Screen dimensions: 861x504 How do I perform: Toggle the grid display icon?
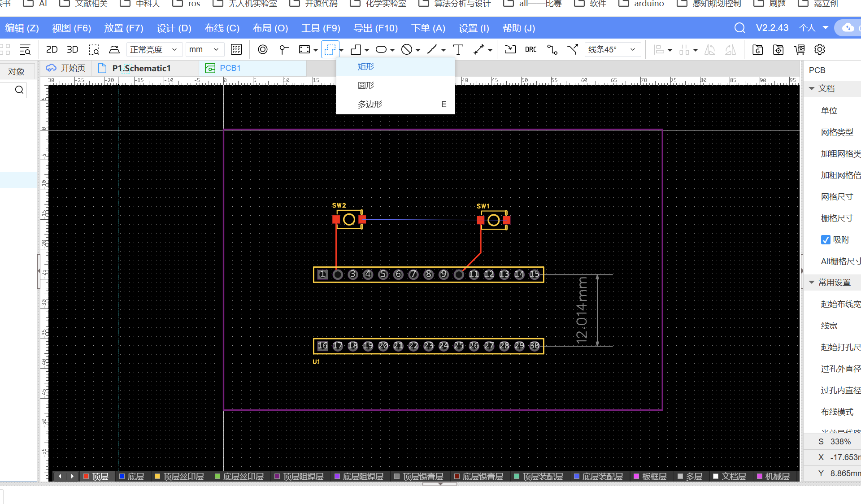[236, 49]
